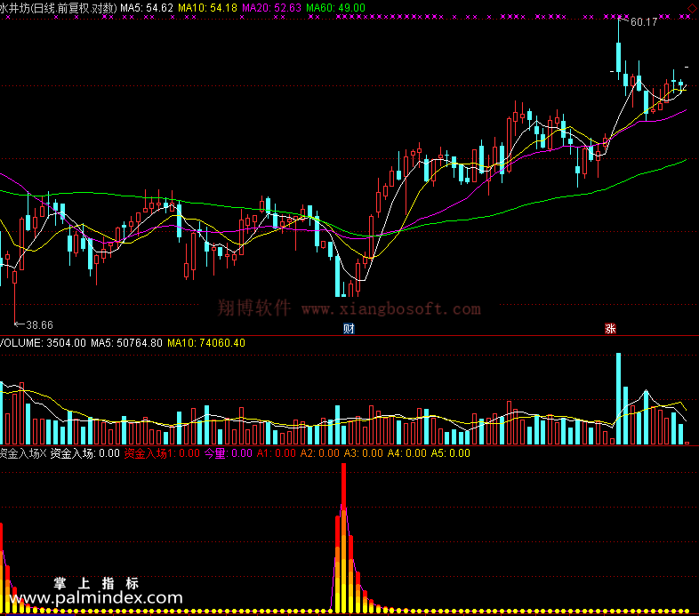Open the red 涨 event marker
The image size is (699, 616).
pos(610,329)
